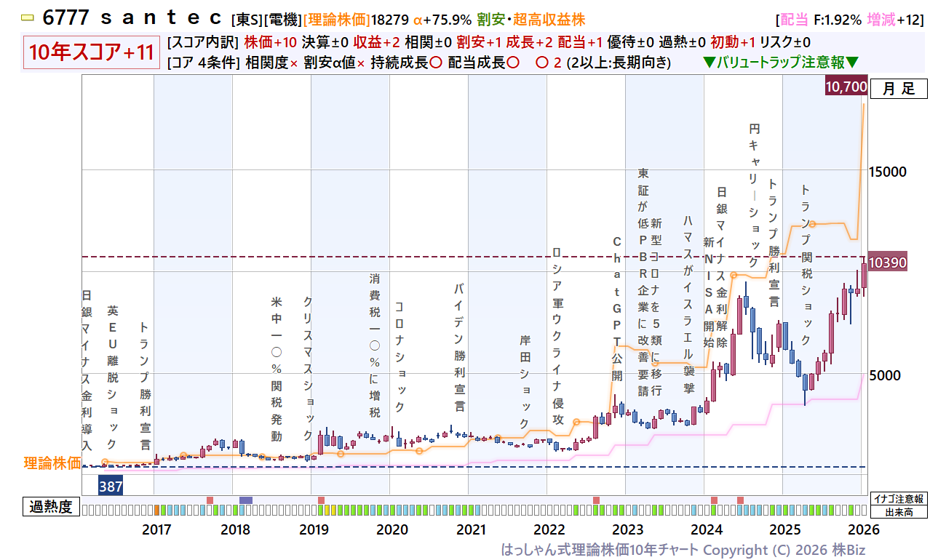This screenshot has width=946, height=560.
Task: Click the purple marker in the 過熱度 row
Action: [246, 500]
